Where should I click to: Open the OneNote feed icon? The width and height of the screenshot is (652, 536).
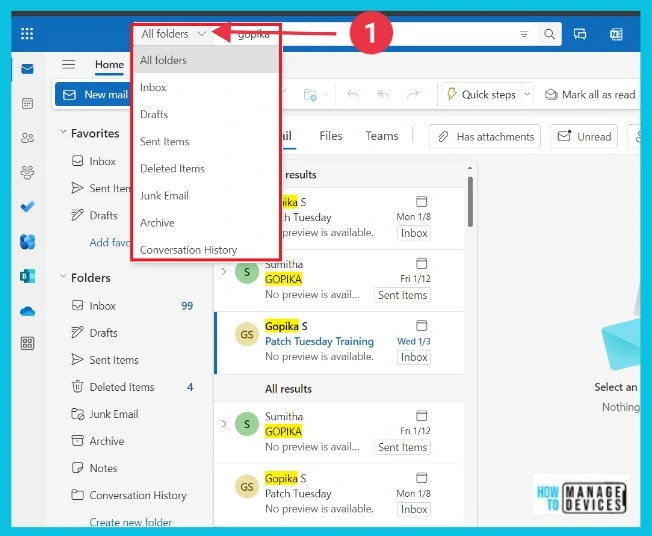click(x=616, y=34)
